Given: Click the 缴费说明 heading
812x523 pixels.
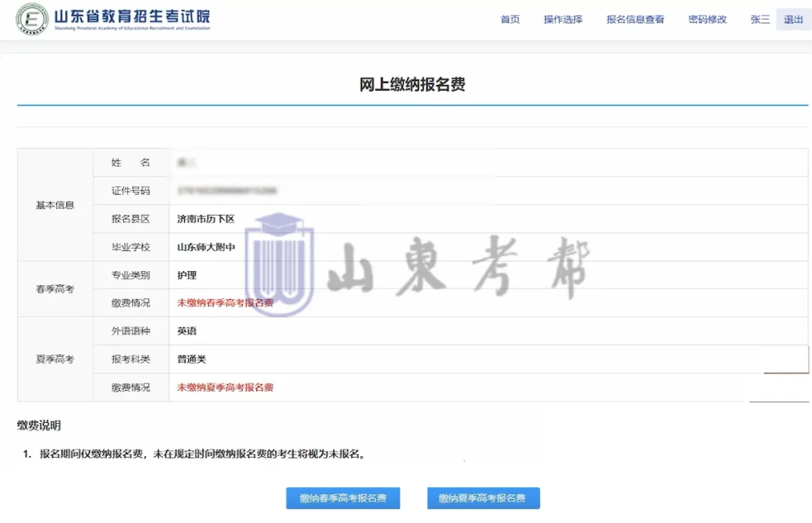Looking at the screenshot, I should tap(39, 425).
